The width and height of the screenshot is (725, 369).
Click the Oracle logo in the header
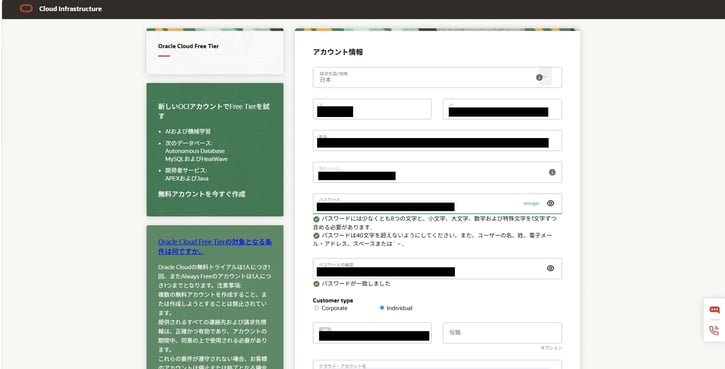[x=26, y=8]
